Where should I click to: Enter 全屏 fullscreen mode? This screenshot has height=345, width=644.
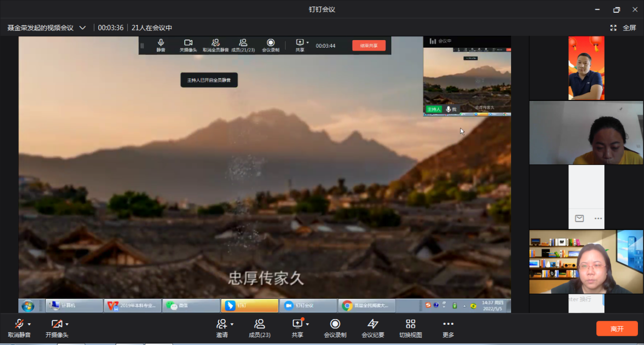pos(623,28)
